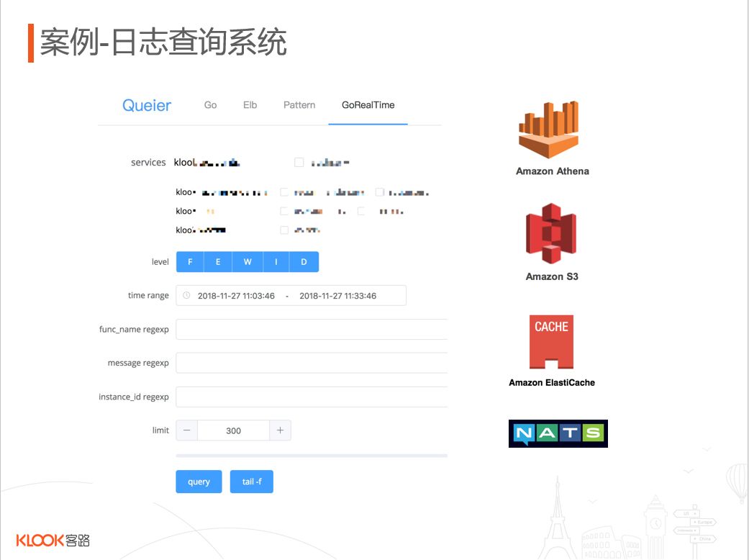Click the Queier logo title

(147, 105)
